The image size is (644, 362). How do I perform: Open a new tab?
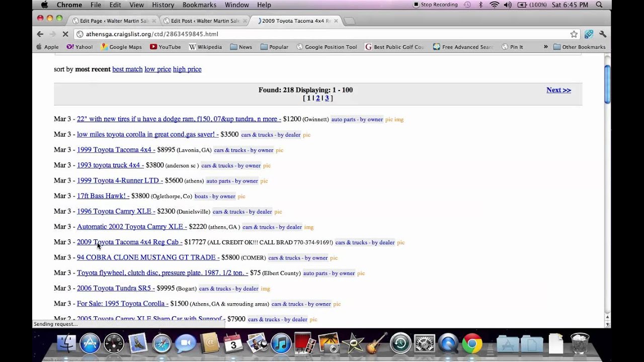[349, 21]
